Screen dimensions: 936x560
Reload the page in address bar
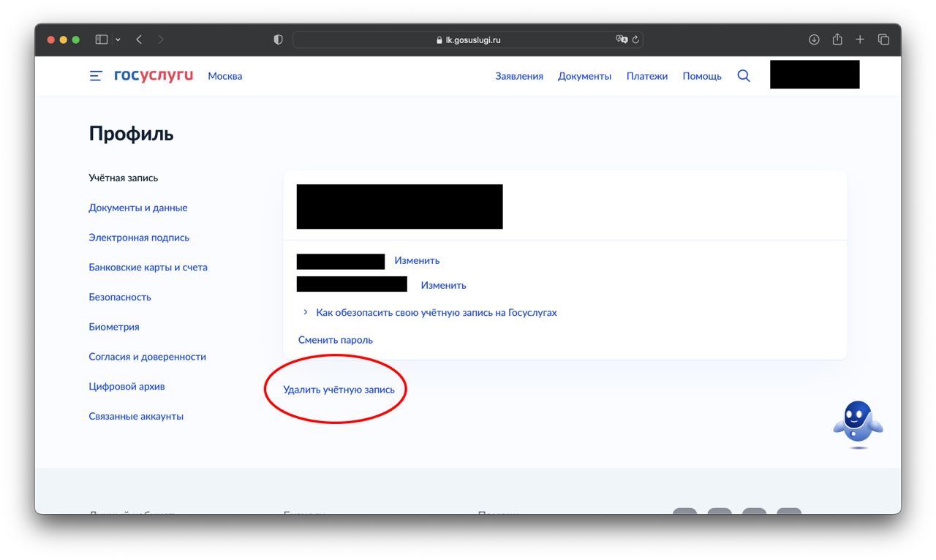coord(636,39)
